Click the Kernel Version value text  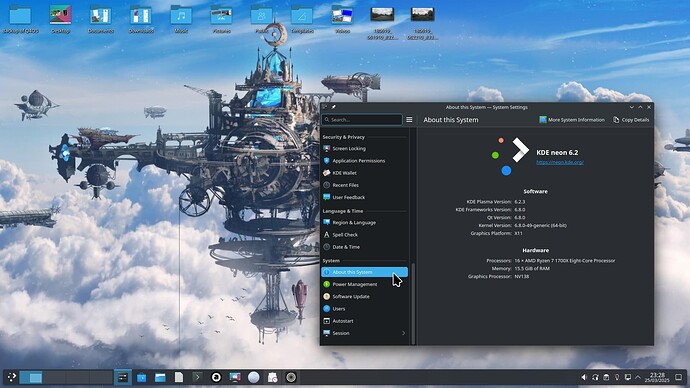540,226
